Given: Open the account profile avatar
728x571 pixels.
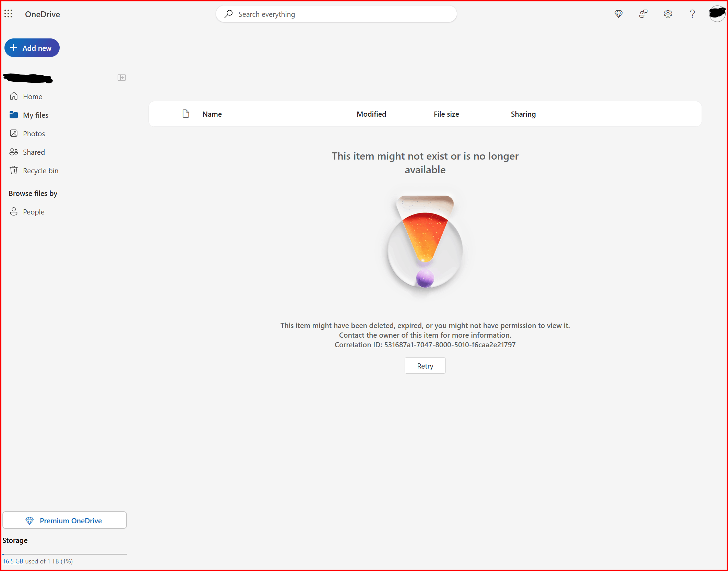Looking at the screenshot, I should pos(717,14).
